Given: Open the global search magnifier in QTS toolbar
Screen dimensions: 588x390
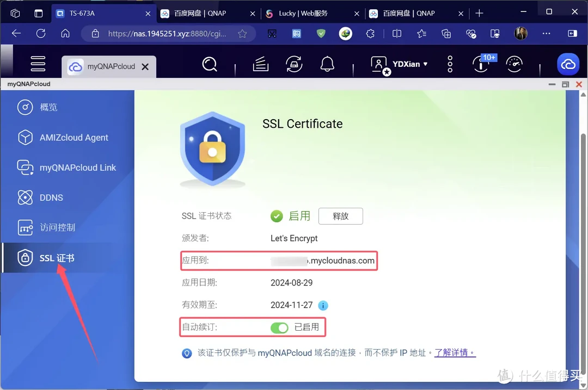Looking at the screenshot, I should 210,64.
